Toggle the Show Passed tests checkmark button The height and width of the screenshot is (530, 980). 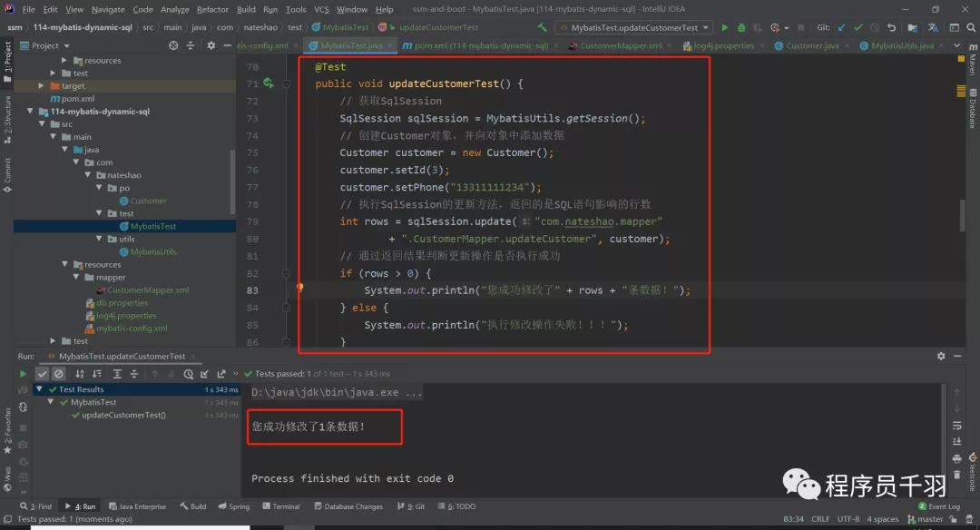tap(42, 374)
